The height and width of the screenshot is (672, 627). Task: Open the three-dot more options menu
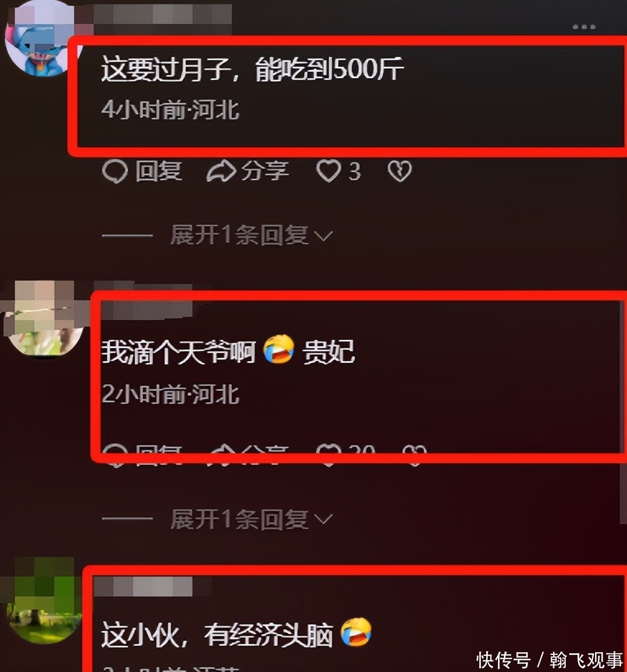click(584, 27)
